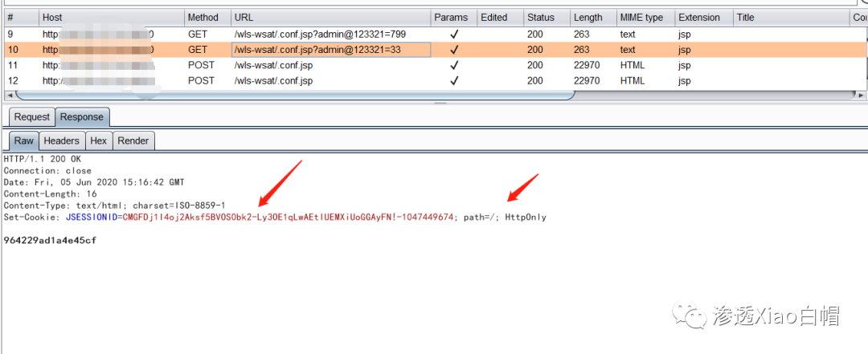The width and height of the screenshot is (868, 354).
Task: Click Params checkmark in row 12
Action: (x=454, y=81)
